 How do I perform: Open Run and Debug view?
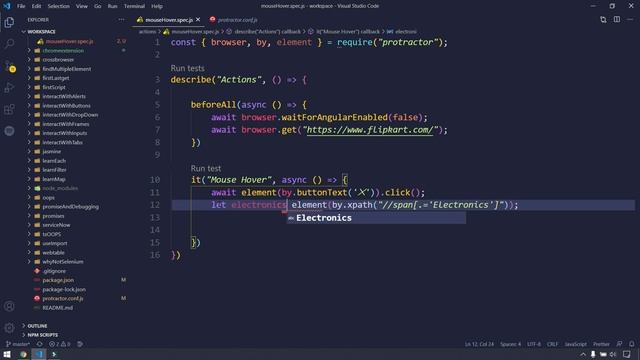(9, 87)
